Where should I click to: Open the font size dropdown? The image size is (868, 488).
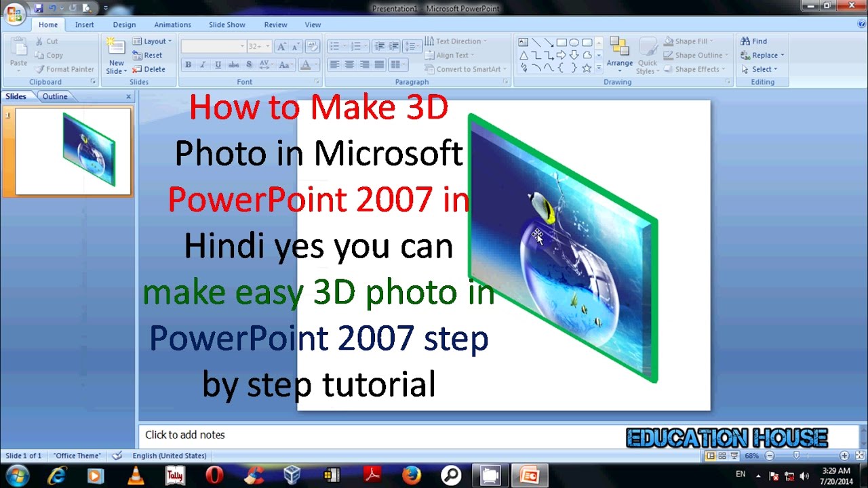[x=258, y=46]
